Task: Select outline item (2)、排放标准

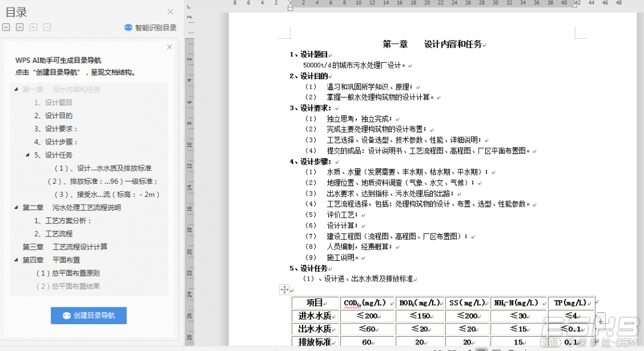Action: pyautogui.click(x=103, y=181)
